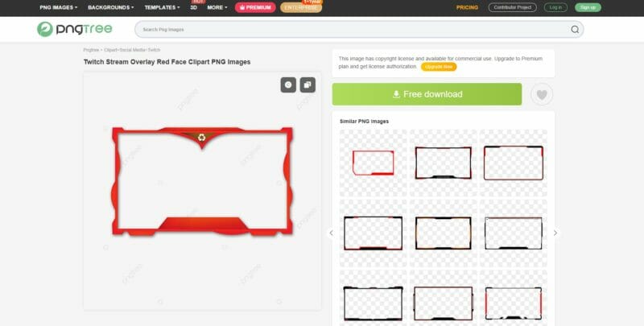Click the Pngtree logo

74,29
